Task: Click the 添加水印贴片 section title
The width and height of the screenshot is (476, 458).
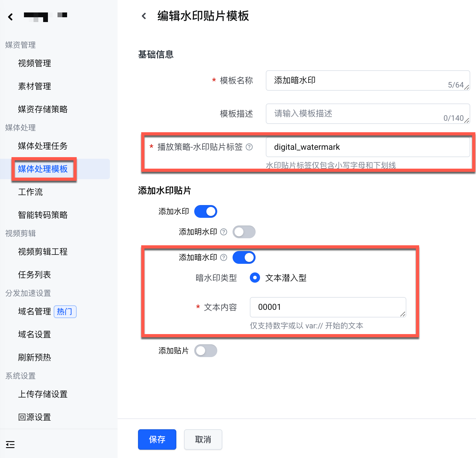Action: 165,191
